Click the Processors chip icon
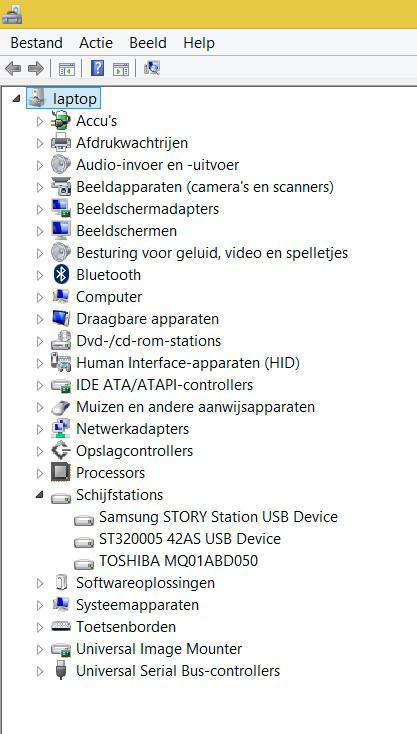417x734 pixels. coord(61,473)
